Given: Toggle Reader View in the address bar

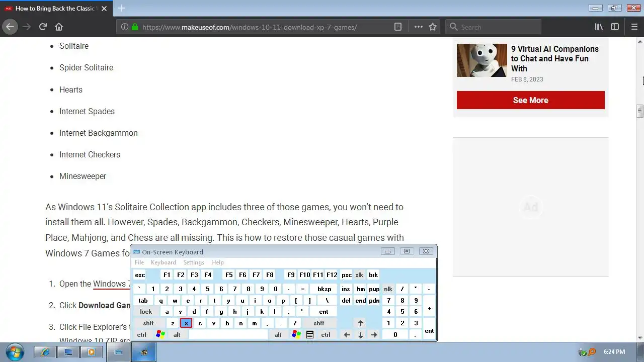Looking at the screenshot, I should point(398,27).
